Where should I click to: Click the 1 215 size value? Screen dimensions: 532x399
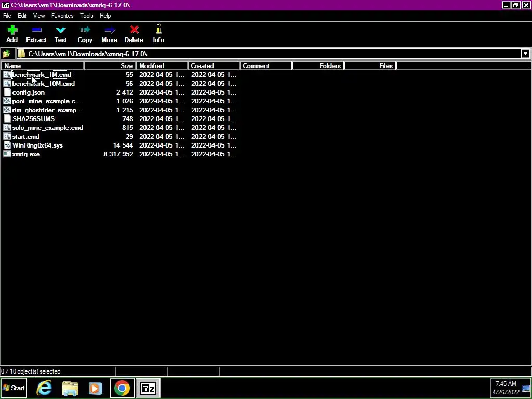pyautogui.click(x=125, y=110)
